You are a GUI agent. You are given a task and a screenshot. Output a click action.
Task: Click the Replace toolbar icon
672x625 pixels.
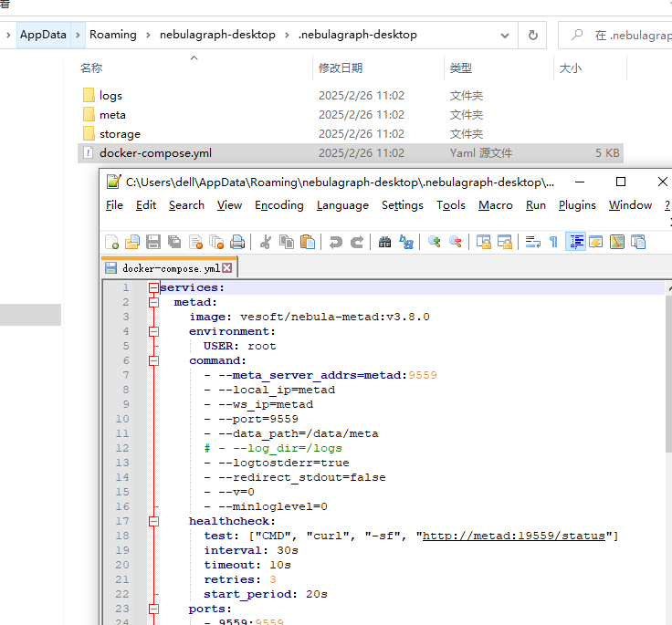pyautogui.click(x=406, y=242)
